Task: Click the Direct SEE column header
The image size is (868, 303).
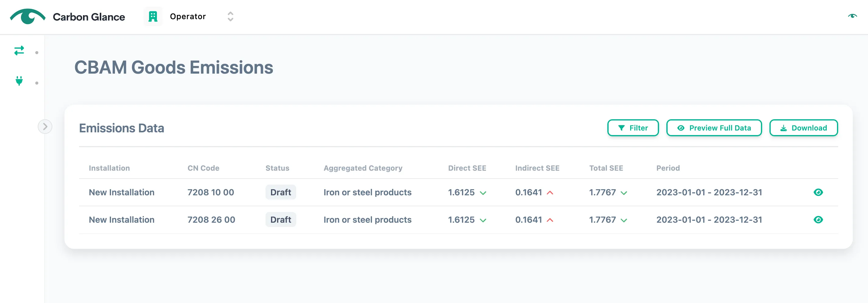Action: [x=467, y=168]
